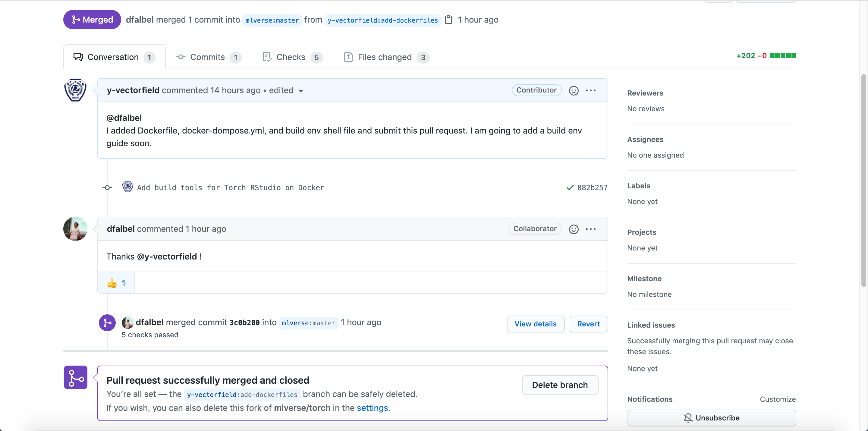
Task: Toggle the thumbs up reaction
Action: click(x=116, y=283)
